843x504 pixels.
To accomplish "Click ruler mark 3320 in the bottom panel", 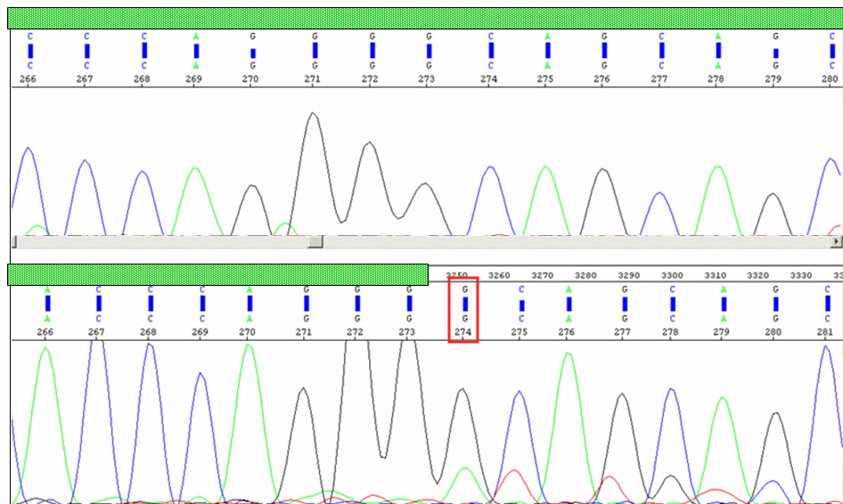I will point(758,275).
